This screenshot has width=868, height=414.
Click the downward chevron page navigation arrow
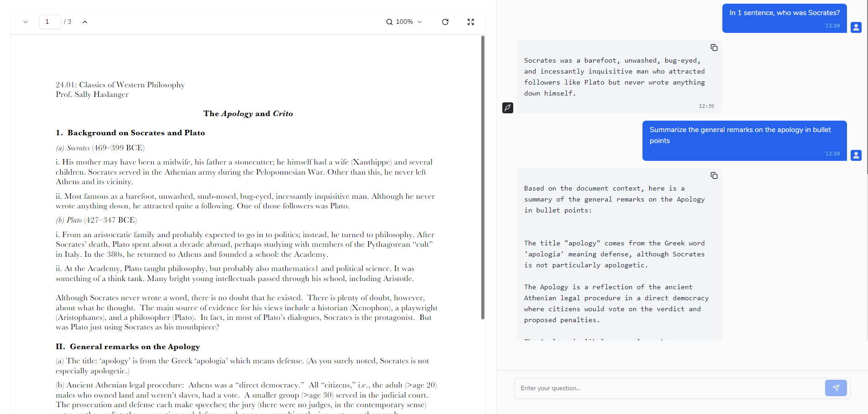[x=26, y=22]
